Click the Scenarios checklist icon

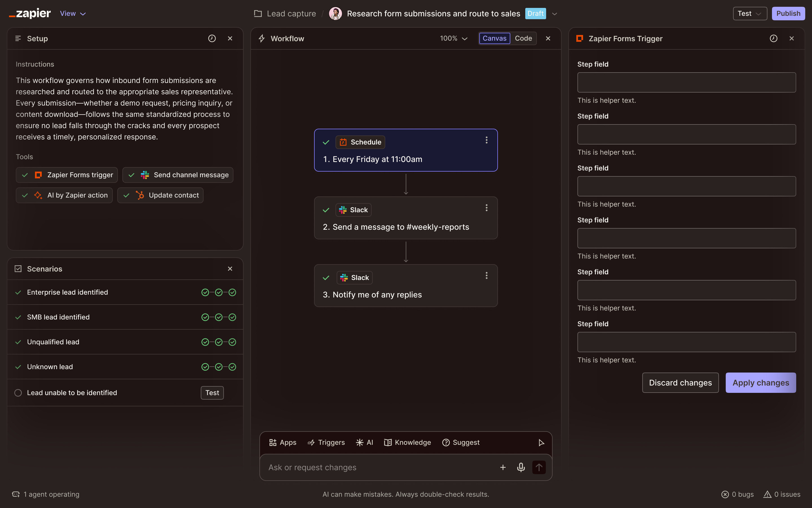tap(18, 268)
